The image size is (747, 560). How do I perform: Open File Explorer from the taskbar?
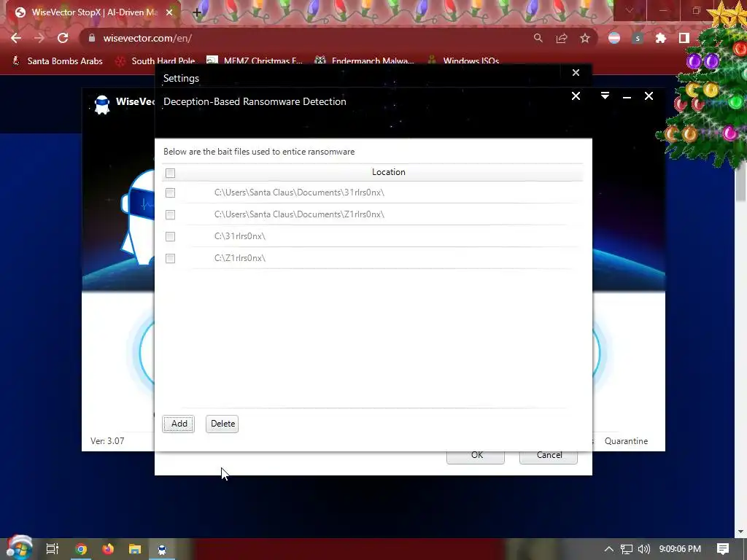tap(135, 549)
